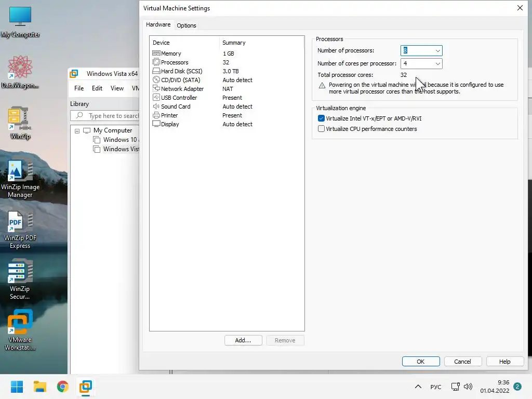Open Edit menu in VMware window

pos(97,88)
